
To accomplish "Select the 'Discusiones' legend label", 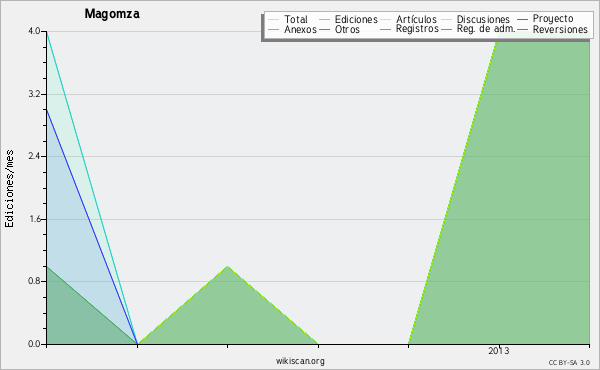I will pos(483,19).
